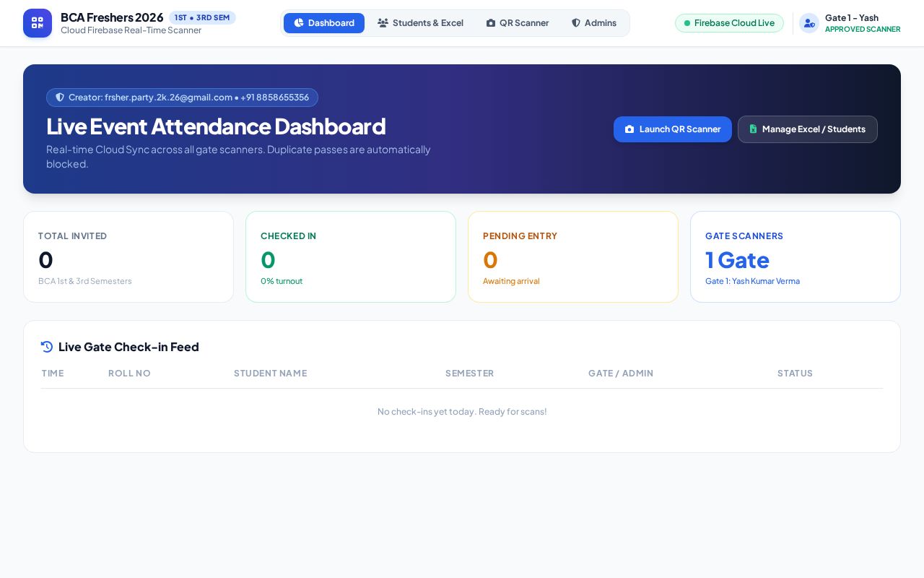Click Manage Excel / Students button

[808, 129]
